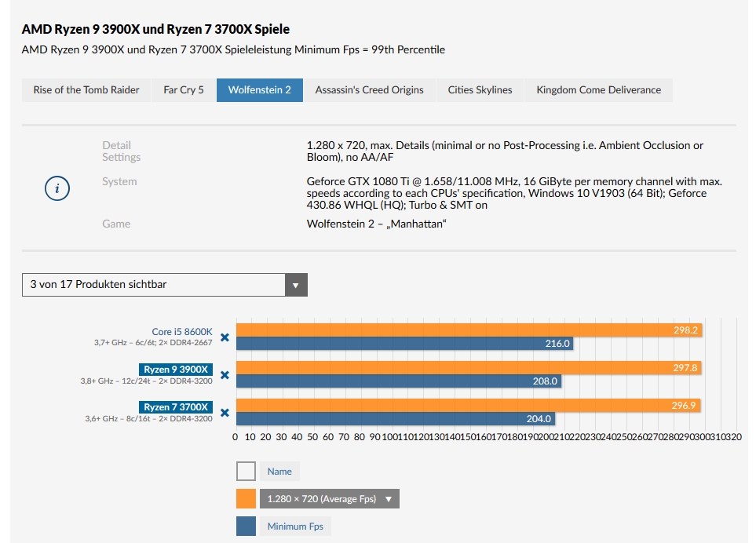Open the Kingdom Come Deliverance tab
The height and width of the screenshot is (543, 756).
pyautogui.click(x=598, y=90)
